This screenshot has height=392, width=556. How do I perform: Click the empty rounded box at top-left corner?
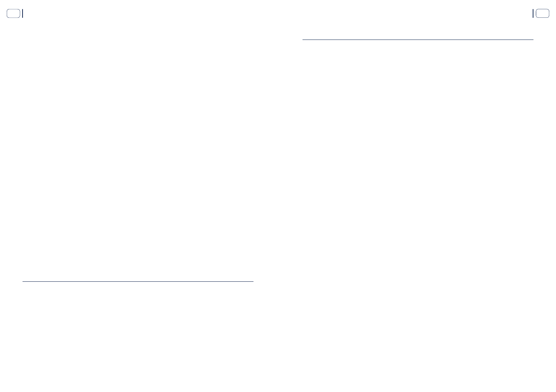[13, 13]
